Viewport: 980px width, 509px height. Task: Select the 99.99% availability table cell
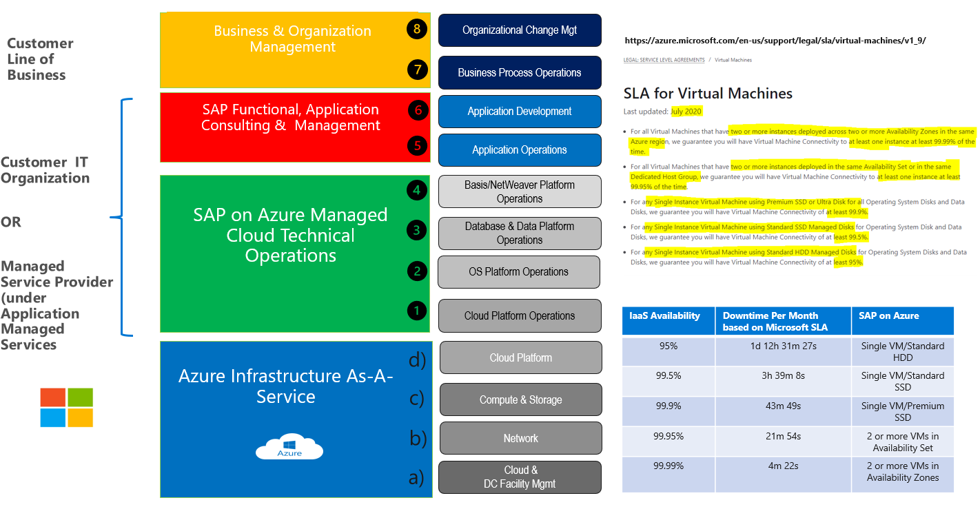[x=668, y=466]
